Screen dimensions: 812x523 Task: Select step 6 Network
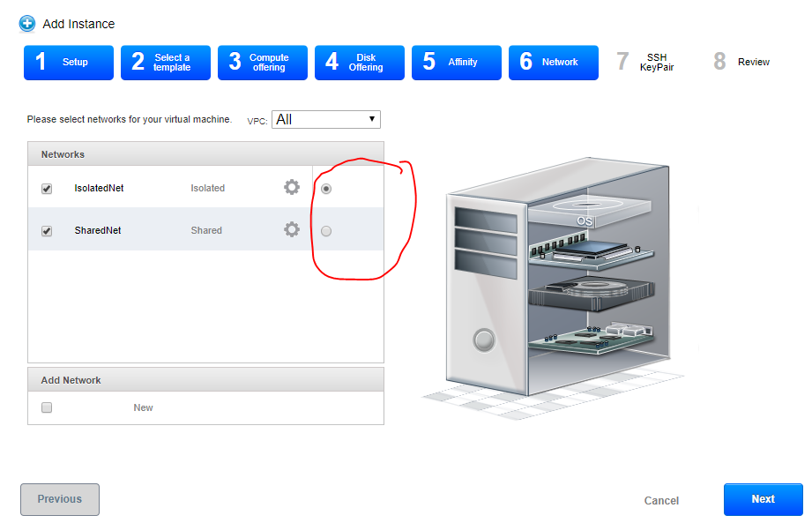click(x=554, y=63)
